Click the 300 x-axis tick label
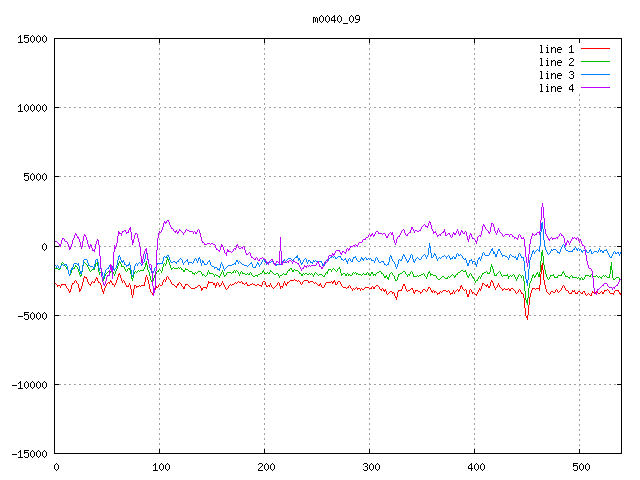This screenshot has width=640, height=480. [x=370, y=466]
